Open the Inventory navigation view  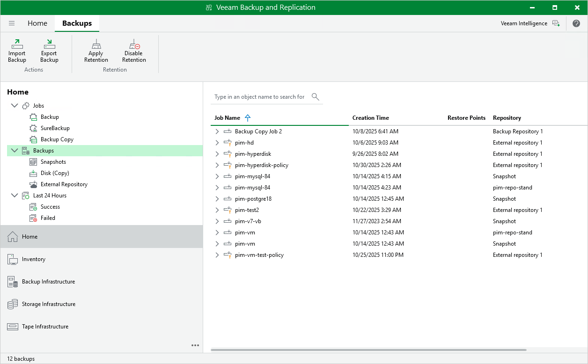(x=102, y=259)
